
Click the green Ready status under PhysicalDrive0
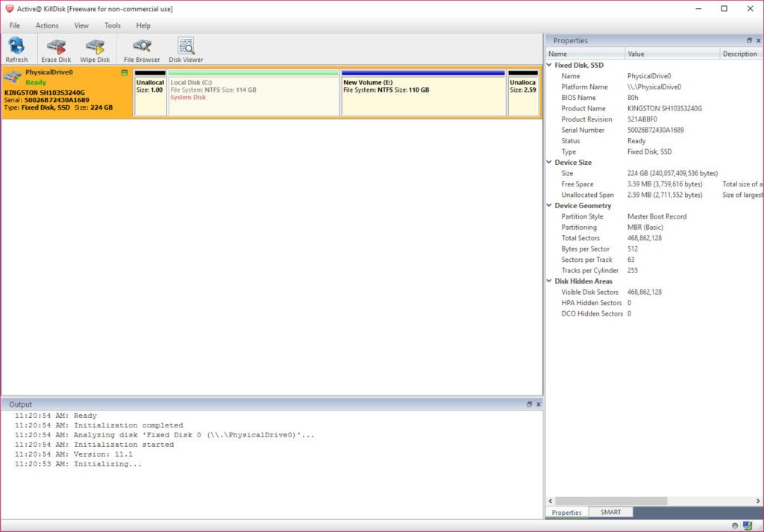[x=36, y=82]
